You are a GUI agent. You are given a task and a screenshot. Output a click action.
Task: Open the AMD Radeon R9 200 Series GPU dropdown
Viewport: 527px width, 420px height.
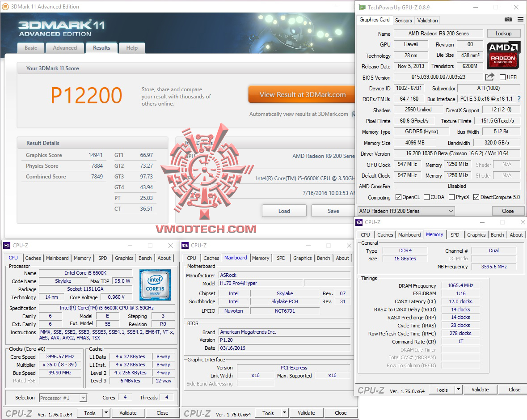406,211
